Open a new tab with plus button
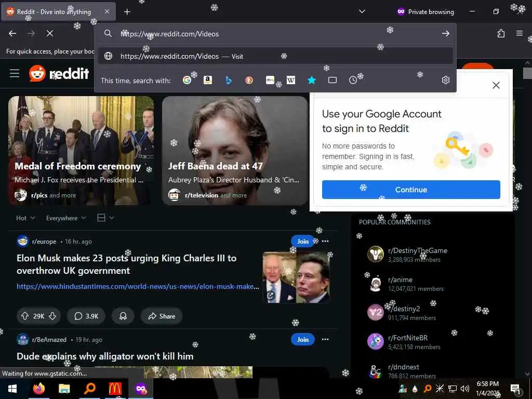This screenshot has height=399, width=532. click(127, 12)
